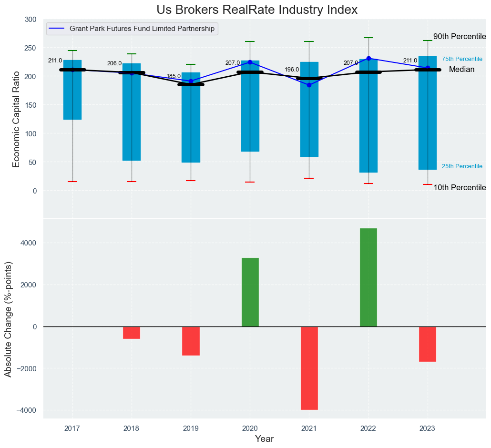Select the Grant Park Futures Fund legend entry
The width and height of the screenshot is (491, 448).
tap(142, 29)
